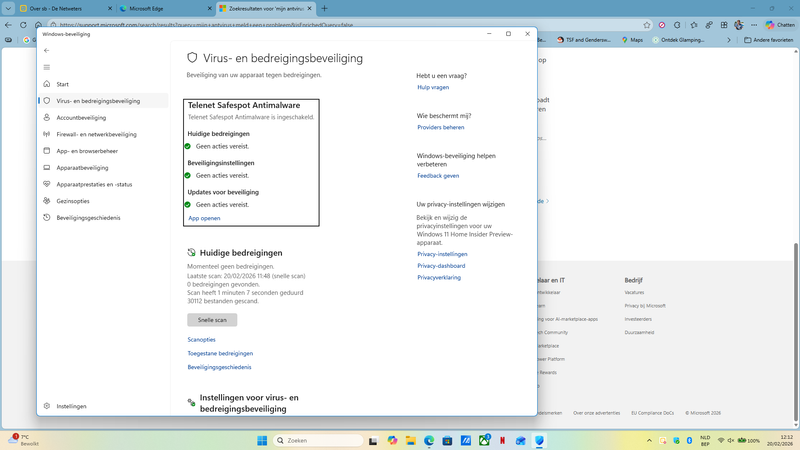Expand hidden bookmarks chevron
Image resolution: width=800 pixels, height=450 pixels.
pos(729,40)
